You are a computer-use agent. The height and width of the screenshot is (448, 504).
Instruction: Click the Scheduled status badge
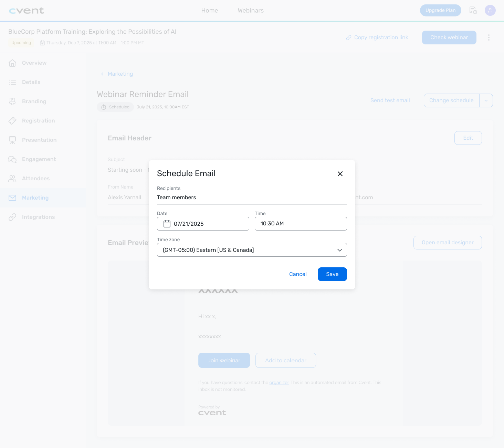click(x=115, y=107)
